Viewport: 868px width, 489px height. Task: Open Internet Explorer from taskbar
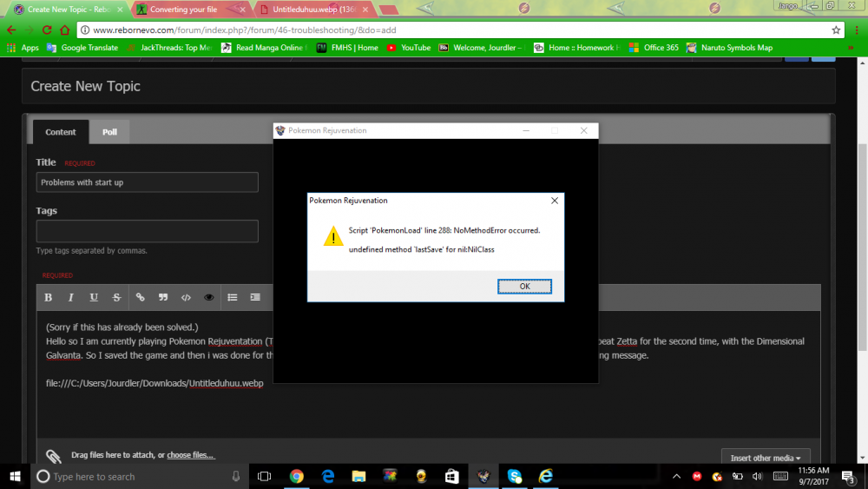tap(545, 476)
